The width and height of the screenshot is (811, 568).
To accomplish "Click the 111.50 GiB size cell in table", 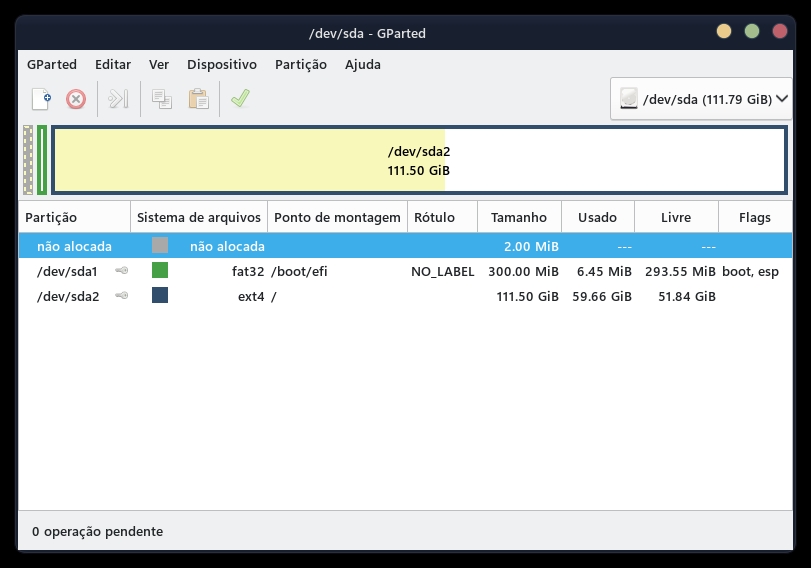I will point(528,296).
